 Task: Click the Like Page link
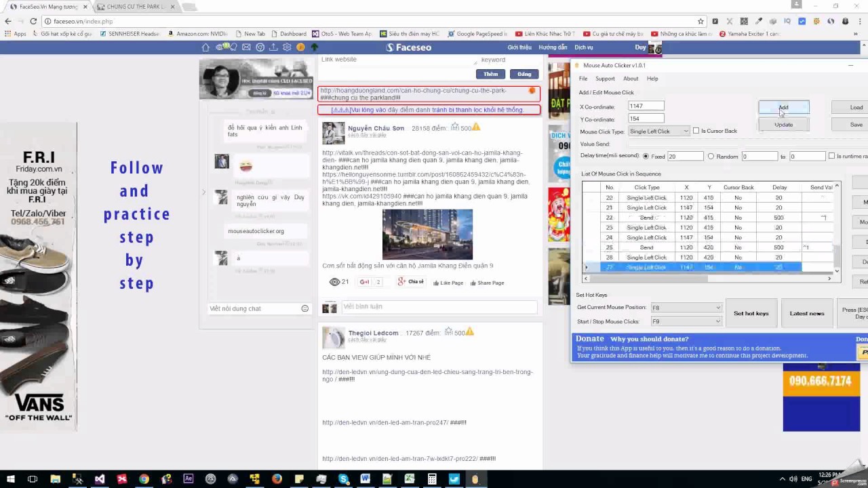[448, 283]
